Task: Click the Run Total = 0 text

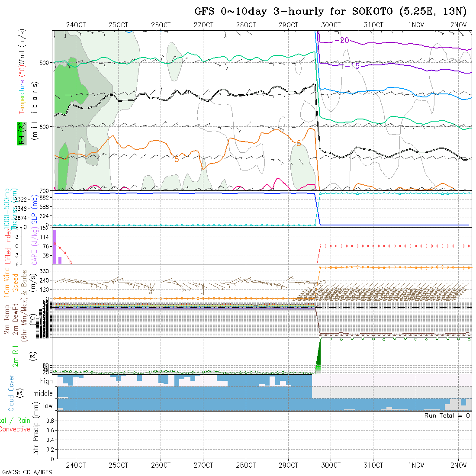Action: point(447,415)
